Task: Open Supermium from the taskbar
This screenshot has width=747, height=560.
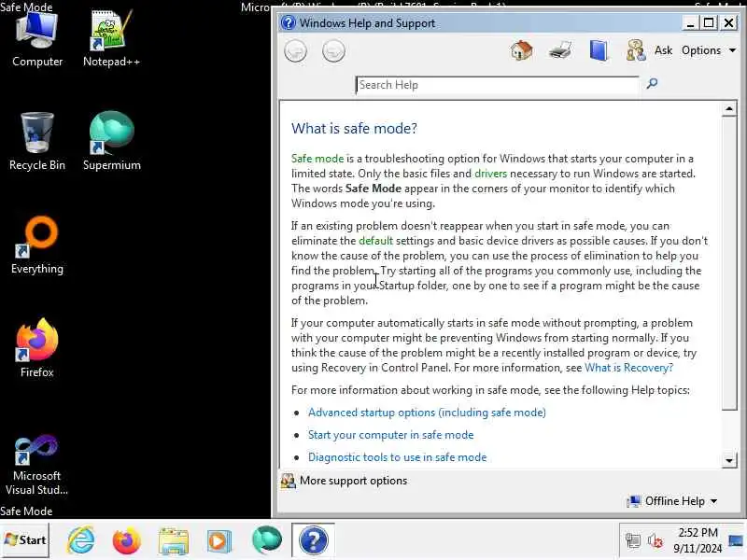Action: coord(267,540)
